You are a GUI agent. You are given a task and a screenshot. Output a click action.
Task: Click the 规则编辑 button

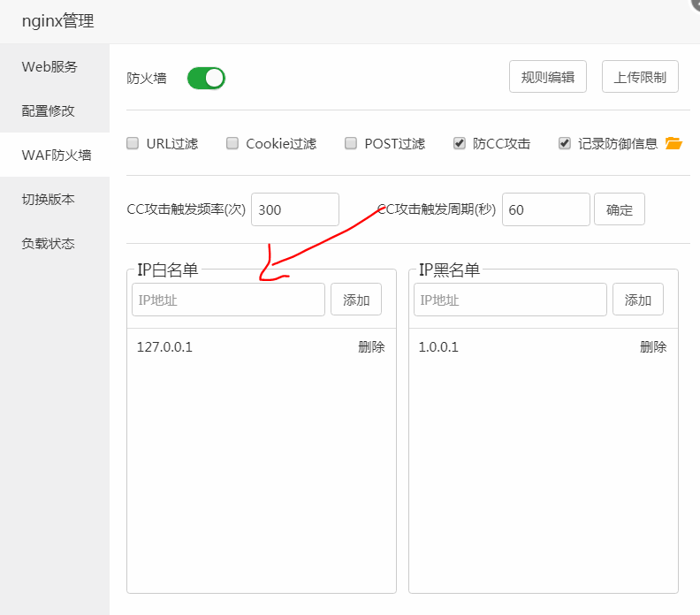click(x=548, y=77)
